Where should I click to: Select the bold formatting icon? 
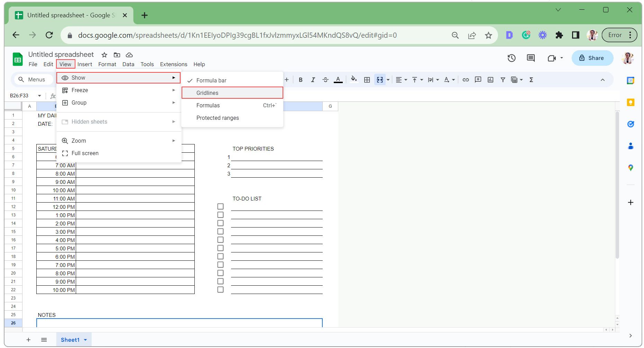coord(300,80)
